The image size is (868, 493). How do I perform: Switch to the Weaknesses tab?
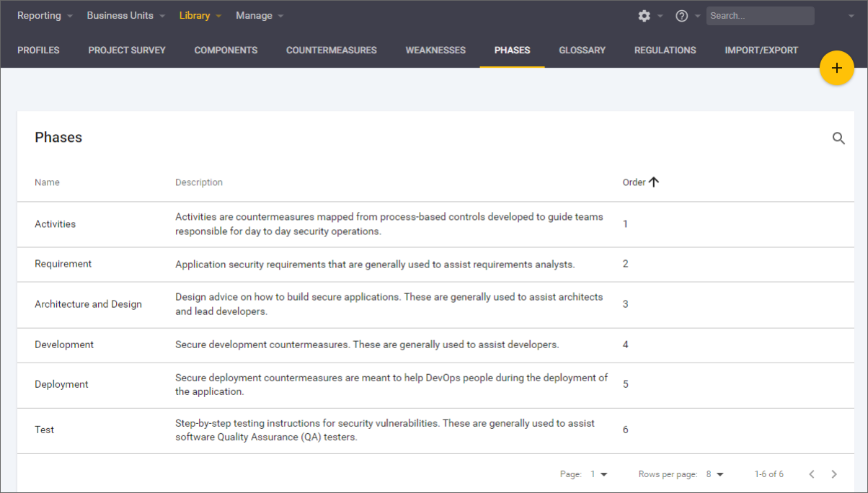pos(435,50)
